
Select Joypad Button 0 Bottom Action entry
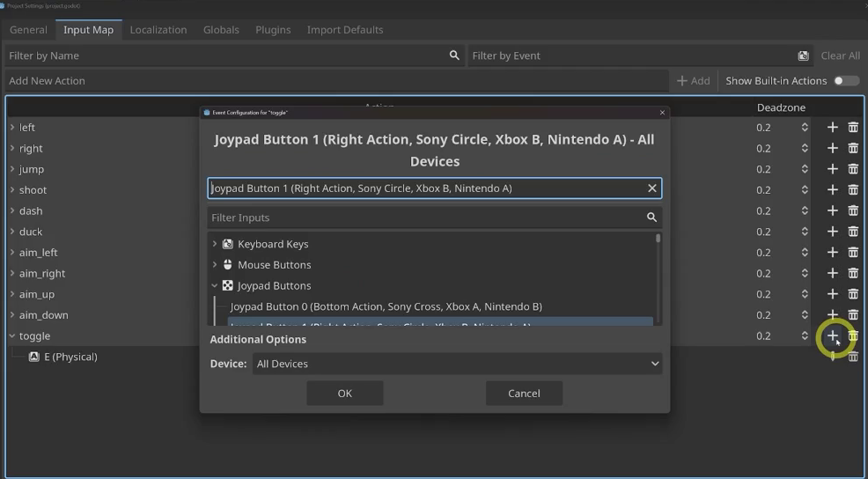point(386,306)
